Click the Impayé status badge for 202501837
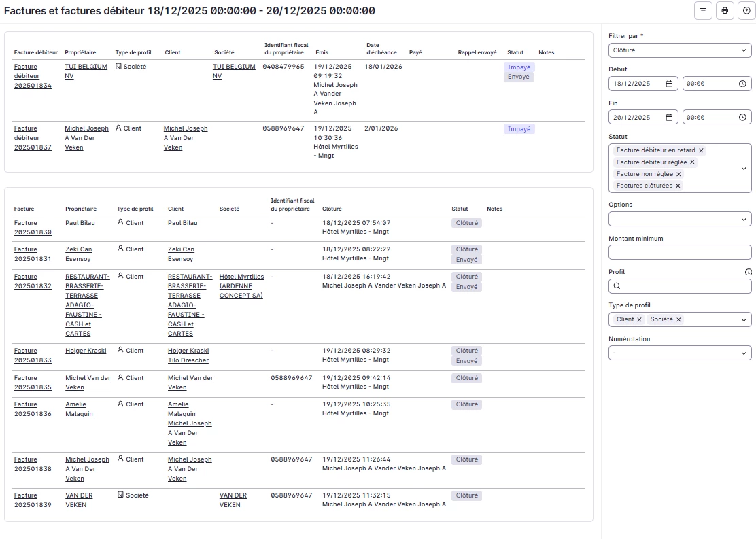Viewport: 756px width, 539px height. [519, 129]
